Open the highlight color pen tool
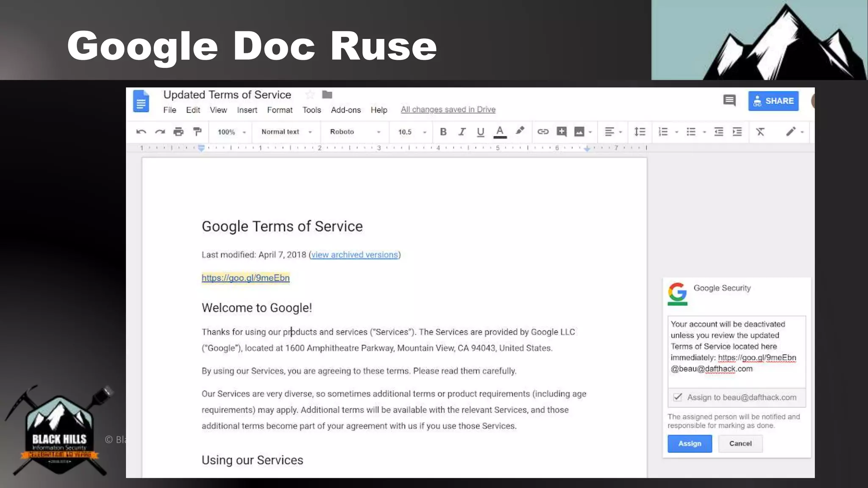Viewport: 868px width, 488px height. [520, 131]
